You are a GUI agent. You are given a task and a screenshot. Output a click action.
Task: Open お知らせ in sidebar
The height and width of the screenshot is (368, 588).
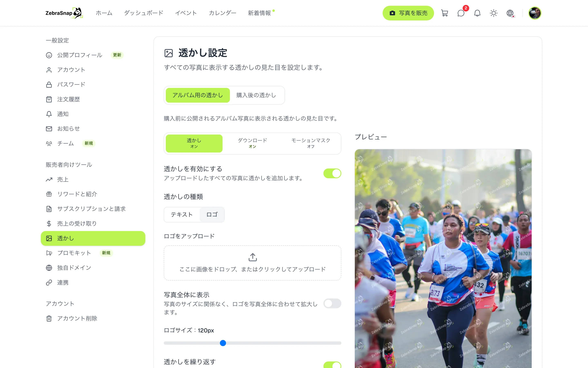pos(93,129)
